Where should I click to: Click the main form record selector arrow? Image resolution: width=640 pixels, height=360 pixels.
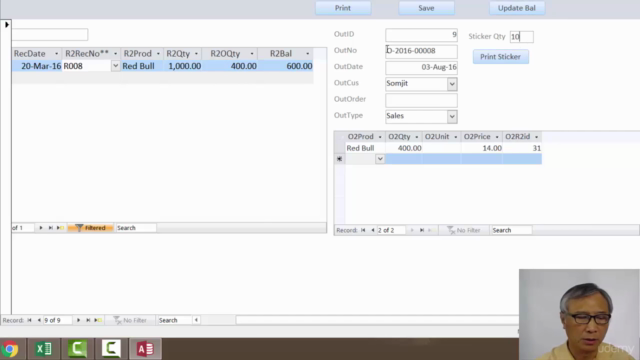tap(7, 24)
